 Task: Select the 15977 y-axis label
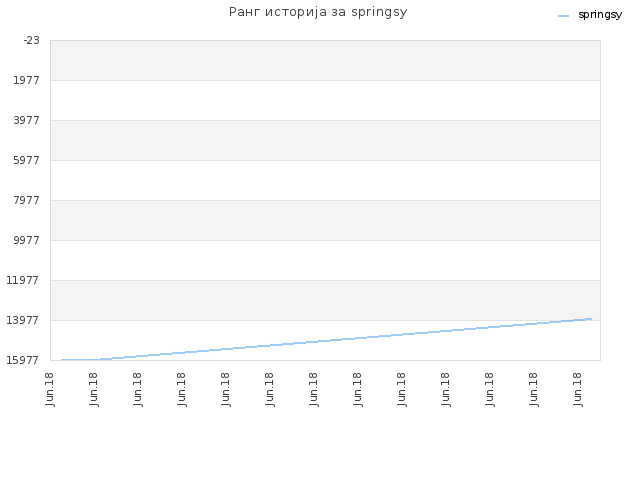23,360
